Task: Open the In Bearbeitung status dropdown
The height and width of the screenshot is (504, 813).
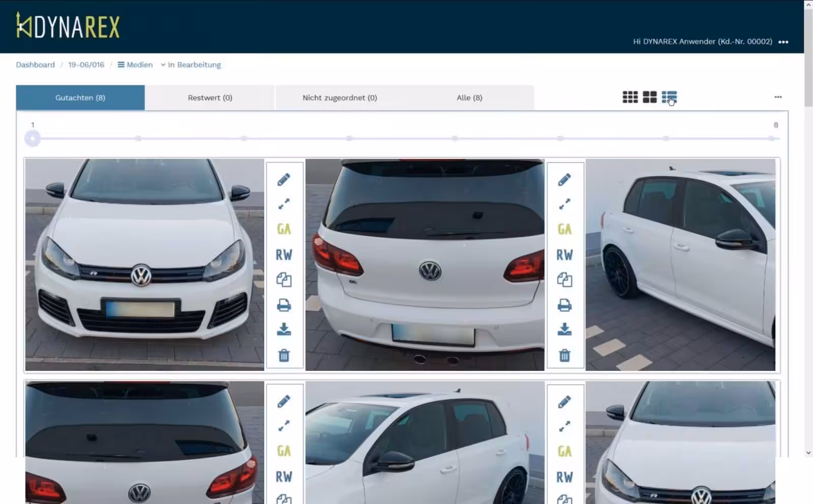Action: [191, 65]
